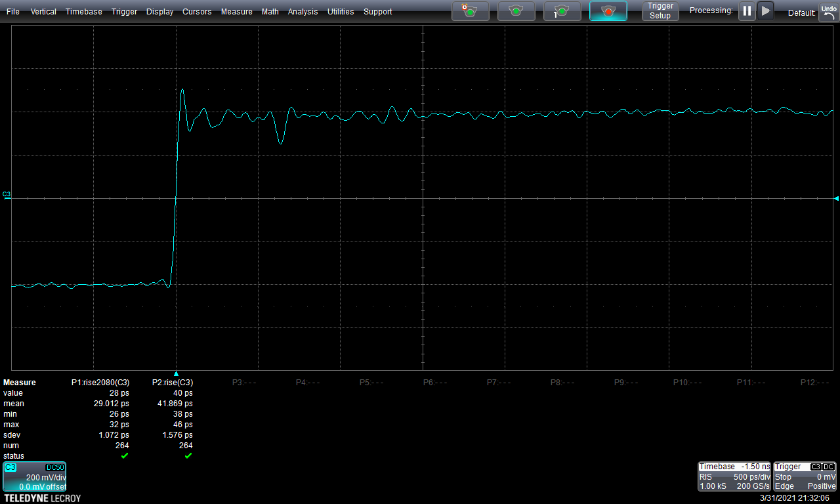Click the empty P4 measurement slot
840x504 pixels.
[308, 383]
